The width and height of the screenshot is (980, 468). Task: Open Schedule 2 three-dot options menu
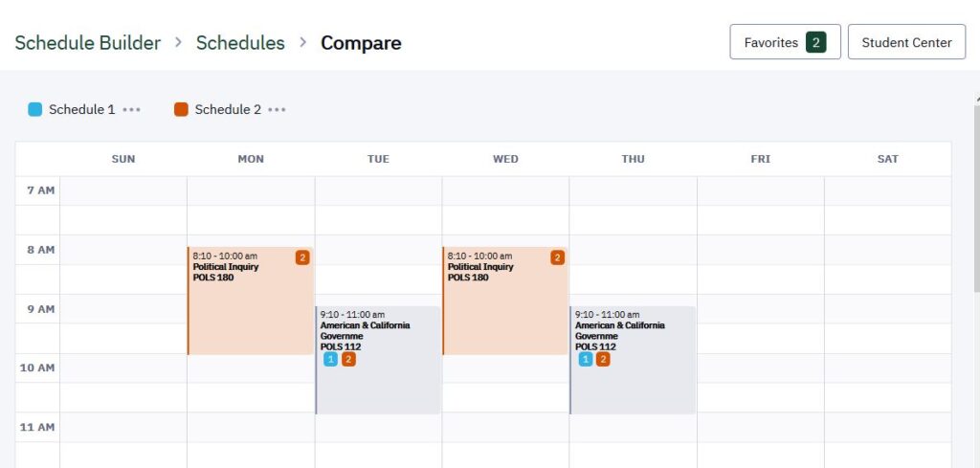point(277,110)
